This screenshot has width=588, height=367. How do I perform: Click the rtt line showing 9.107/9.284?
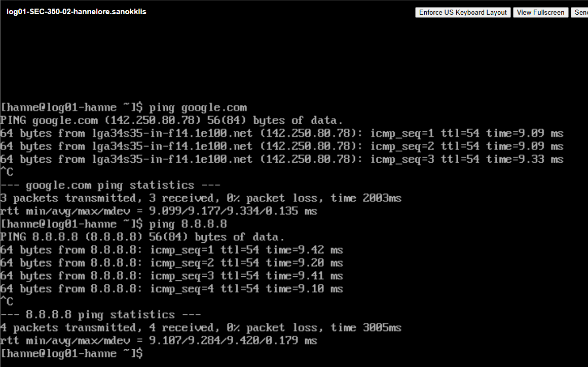pos(159,341)
